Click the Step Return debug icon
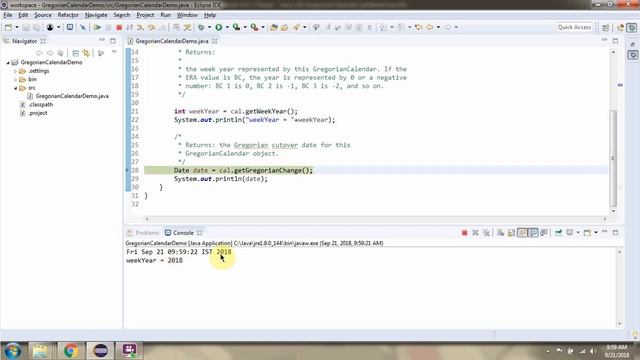640x360 pixels. [x=162, y=27]
